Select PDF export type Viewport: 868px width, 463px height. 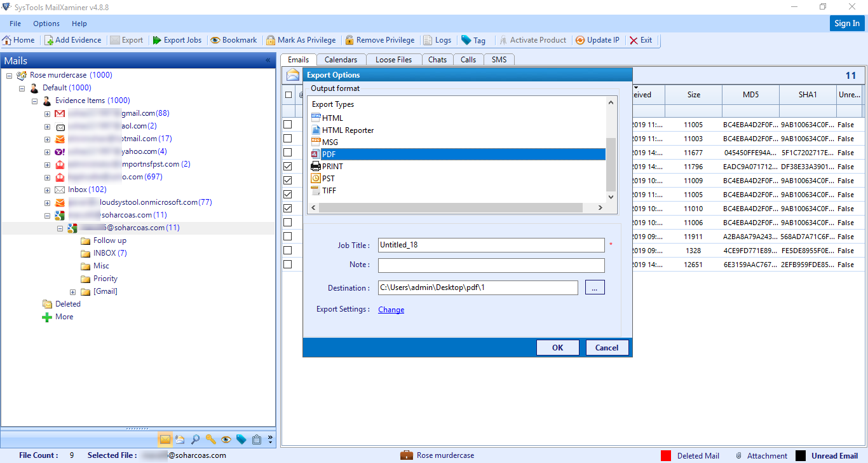(457, 154)
